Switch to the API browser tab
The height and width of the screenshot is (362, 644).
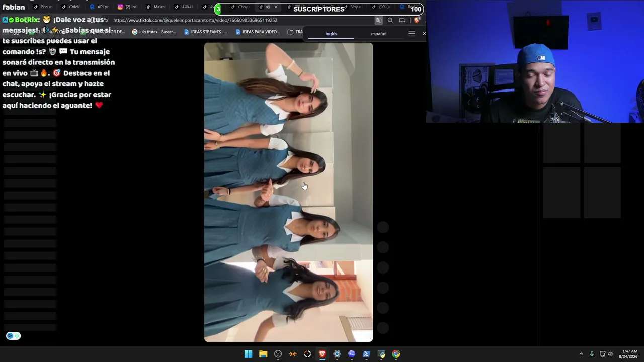point(99,7)
